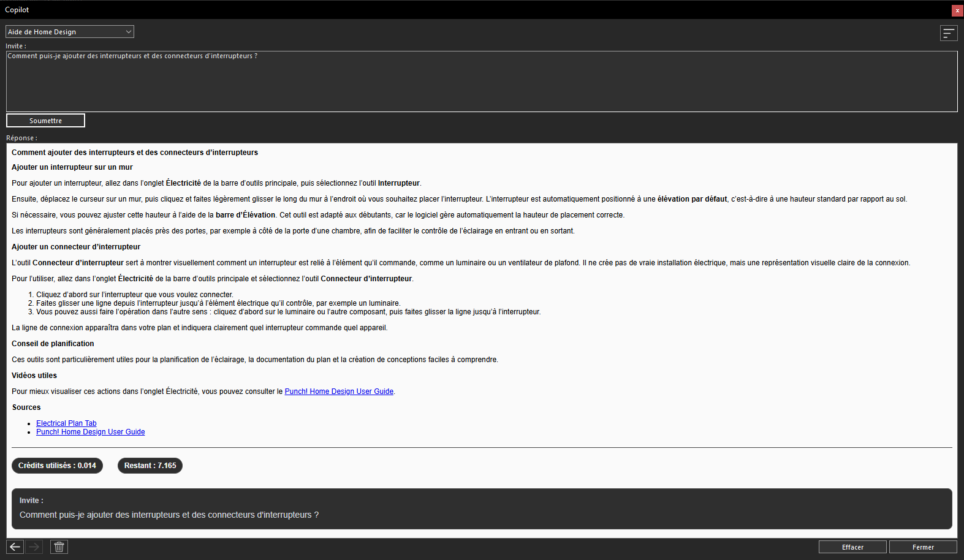Click the Sources heading
Viewport: 964px width, 560px height.
coord(26,407)
